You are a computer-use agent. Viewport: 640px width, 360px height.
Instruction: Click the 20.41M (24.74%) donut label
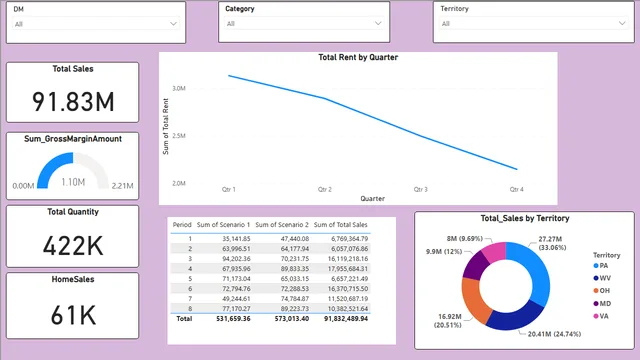(554, 334)
